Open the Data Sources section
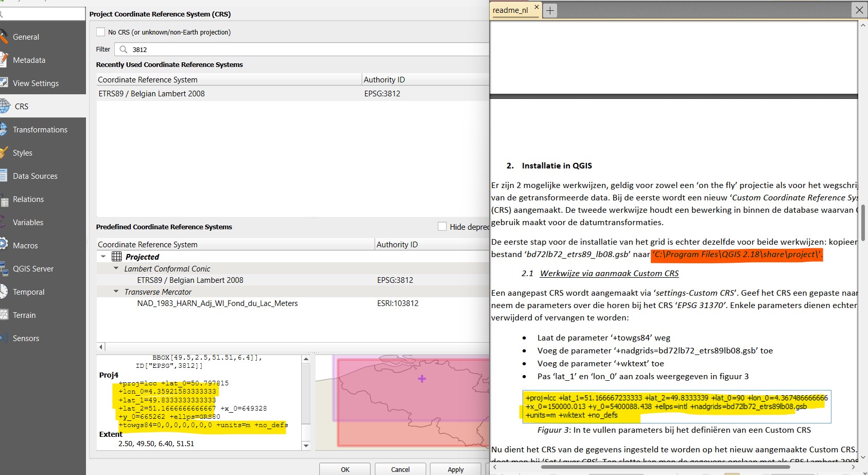 tap(35, 176)
